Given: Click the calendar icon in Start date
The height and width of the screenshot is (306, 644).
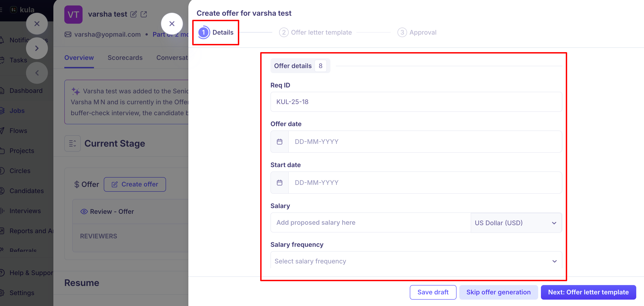Looking at the screenshot, I should click(280, 182).
